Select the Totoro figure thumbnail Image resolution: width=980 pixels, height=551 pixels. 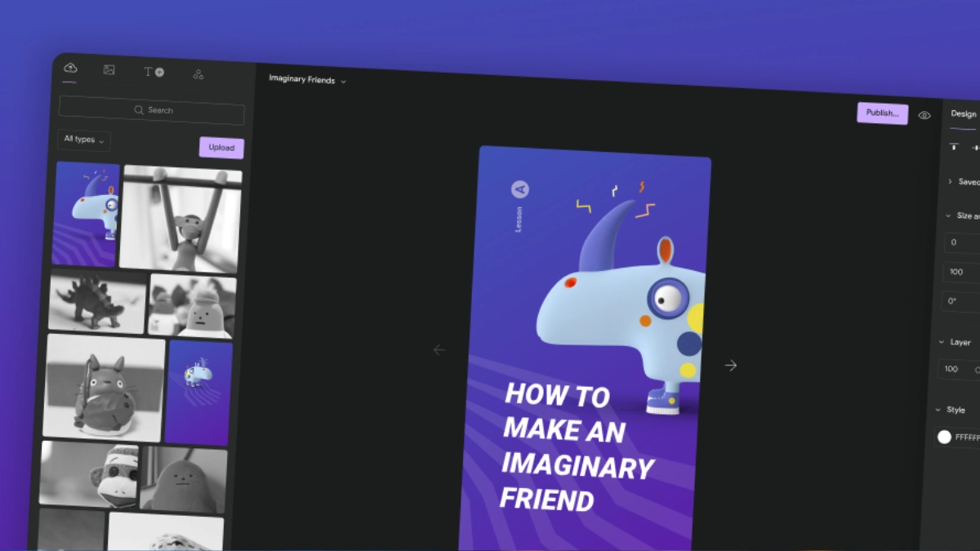pyautogui.click(x=105, y=387)
